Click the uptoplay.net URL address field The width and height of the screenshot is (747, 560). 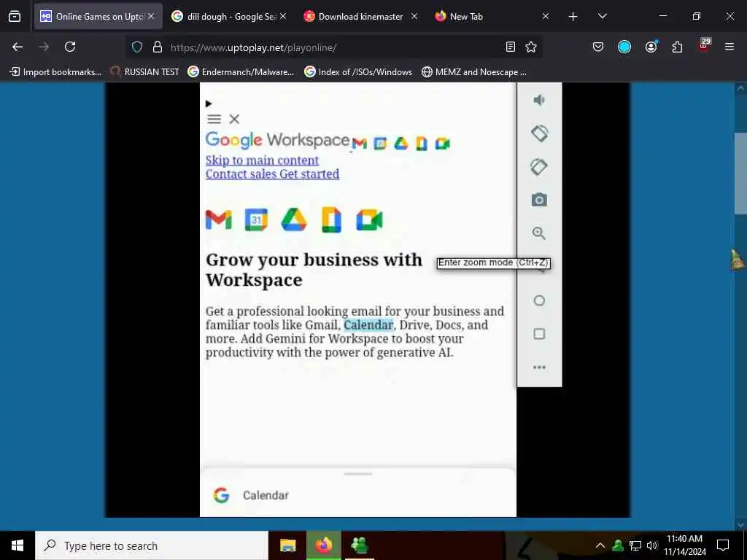(x=333, y=47)
